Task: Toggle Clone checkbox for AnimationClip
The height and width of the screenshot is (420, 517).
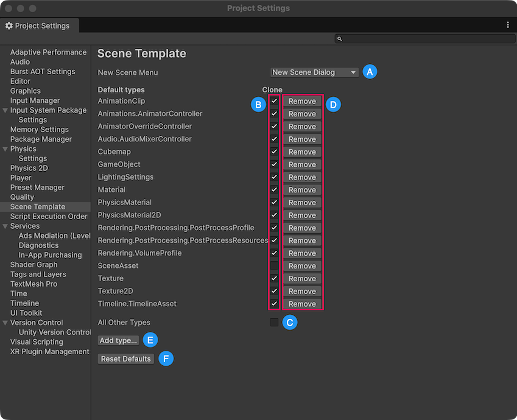Action: click(x=274, y=101)
